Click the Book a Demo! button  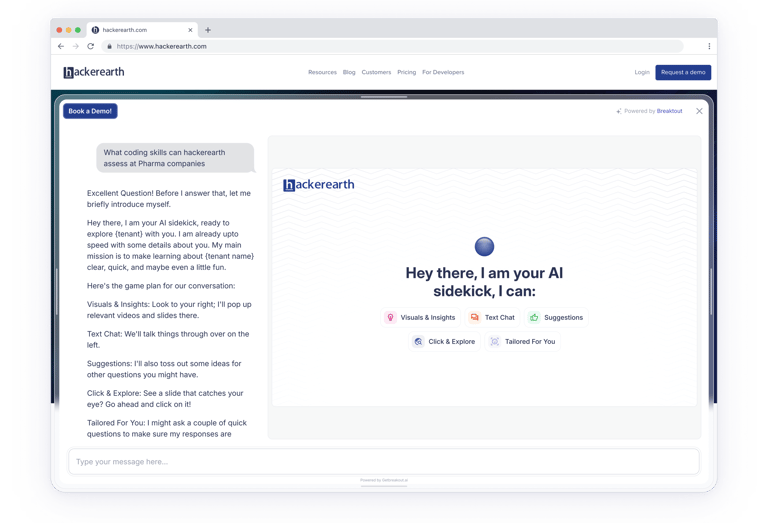(x=90, y=111)
